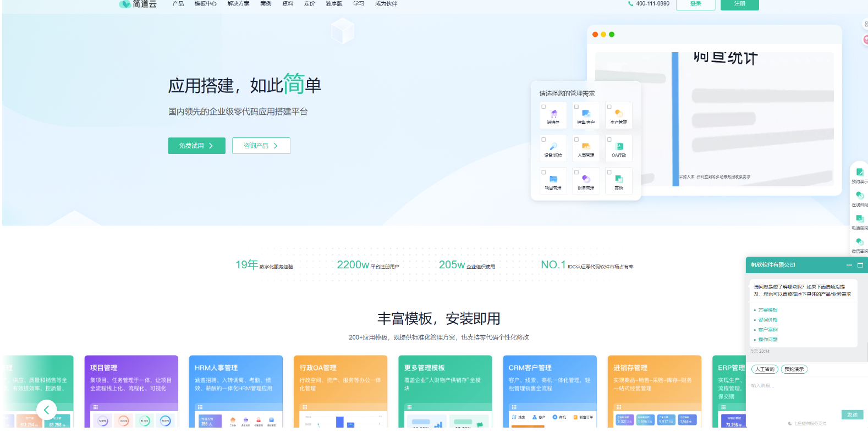Click the 咨询产品 button
This screenshot has width=868, height=443.
(x=261, y=146)
